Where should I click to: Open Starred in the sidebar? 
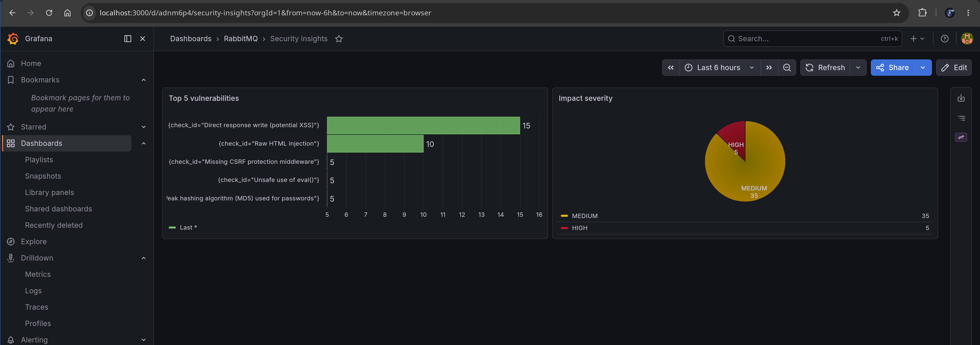tap(33, 127)
